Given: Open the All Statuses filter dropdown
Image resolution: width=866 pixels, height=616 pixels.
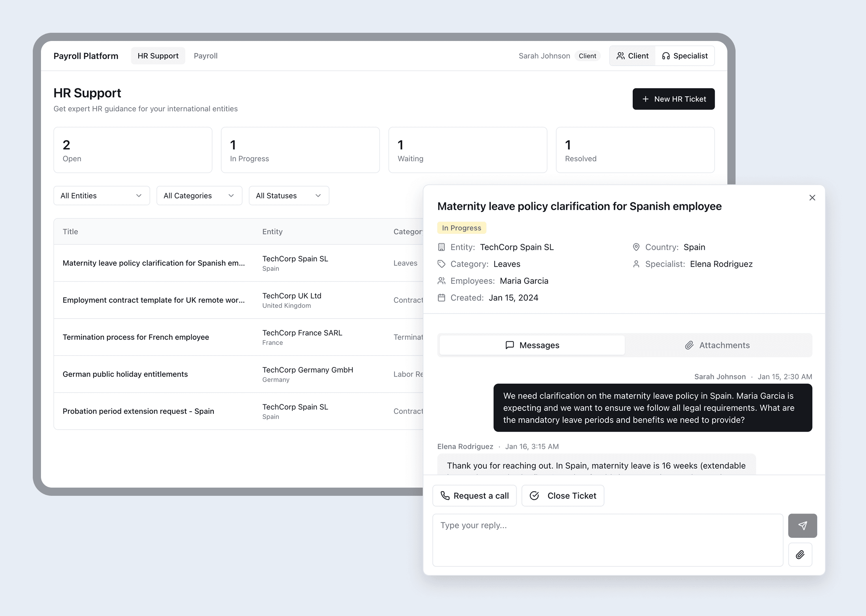Looking at the screenshot, I should 289,196.
